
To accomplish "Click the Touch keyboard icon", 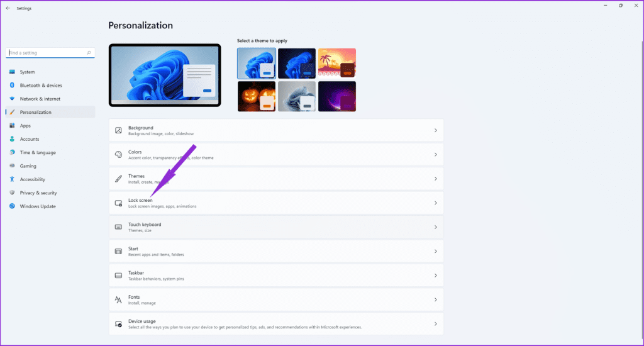I will (x=118, y=227).
